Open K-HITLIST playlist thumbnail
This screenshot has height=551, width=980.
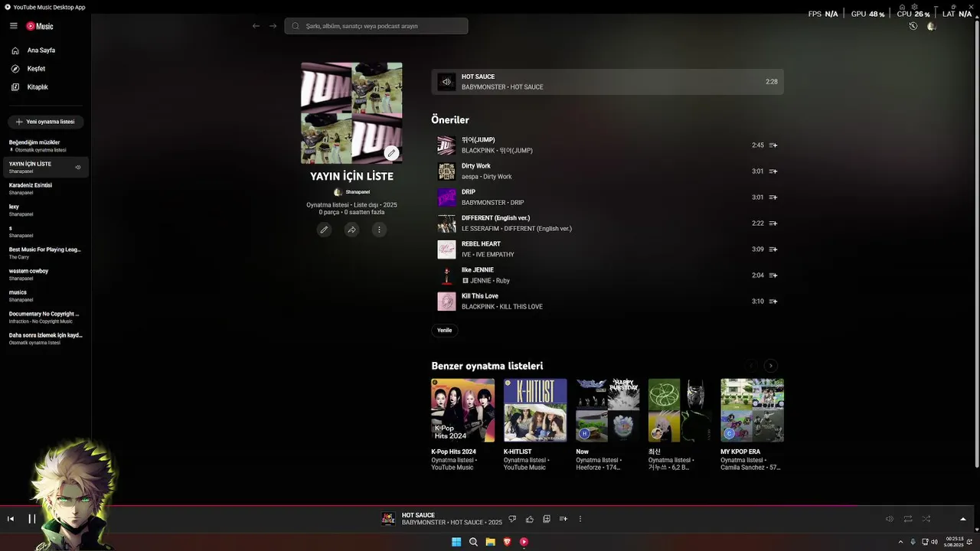(535, 410)
